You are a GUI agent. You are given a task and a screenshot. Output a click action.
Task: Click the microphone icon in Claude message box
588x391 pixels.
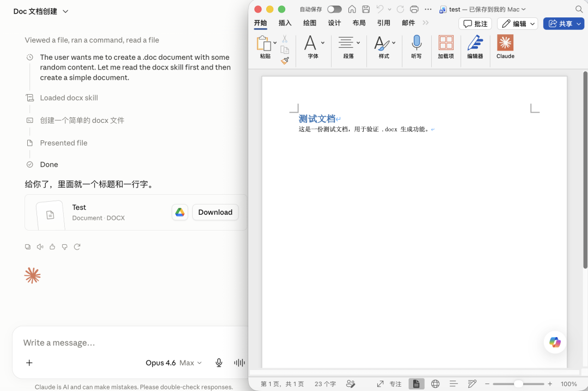pos(219,363)
